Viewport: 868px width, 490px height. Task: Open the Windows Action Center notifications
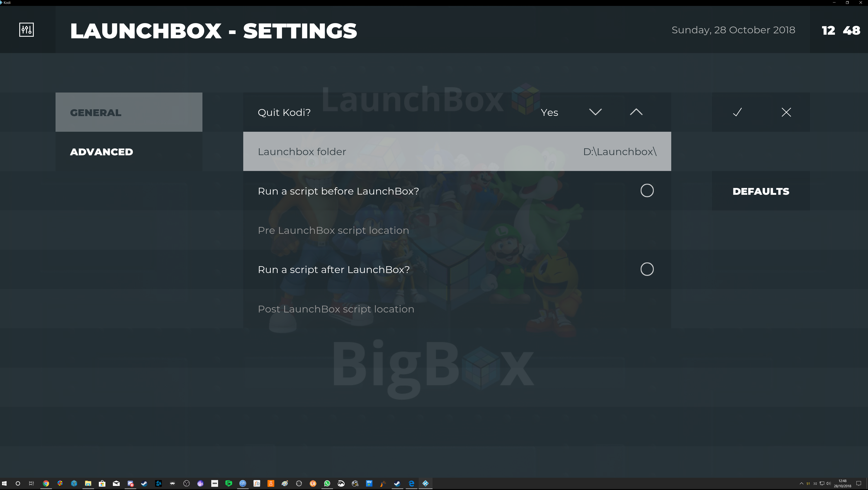(858, 484)
